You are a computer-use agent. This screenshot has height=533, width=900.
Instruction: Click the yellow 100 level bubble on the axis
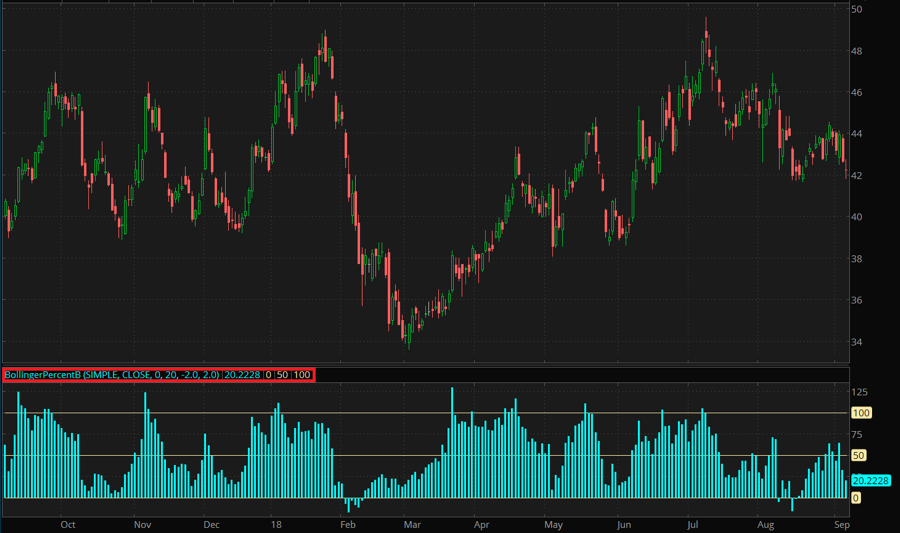(861, 413)
